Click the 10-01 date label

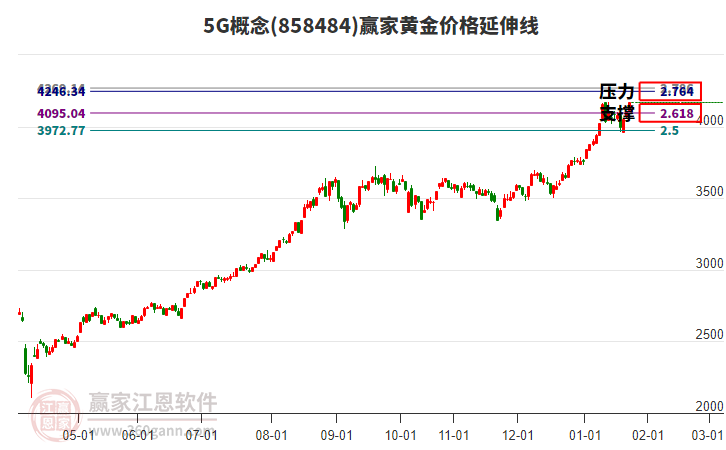pyautogui.click(x=401, y=436)
